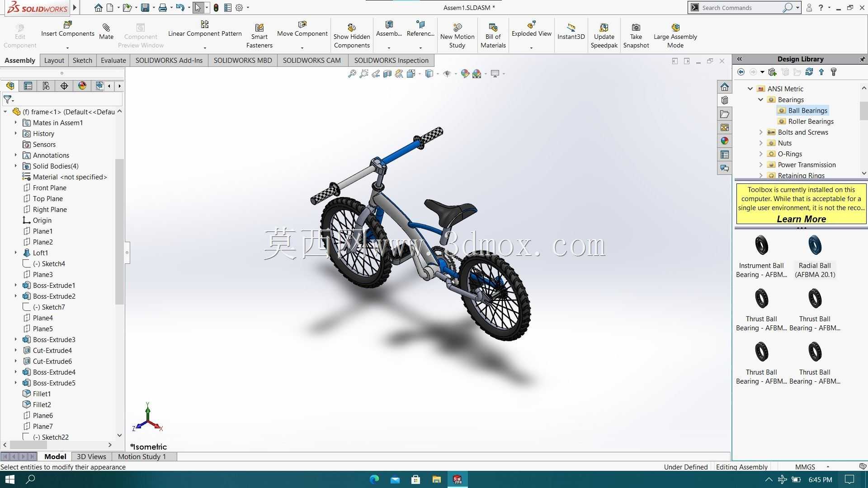
Task: Switch to the Motion Study 1 tab
Action: [x=142, y=457]
